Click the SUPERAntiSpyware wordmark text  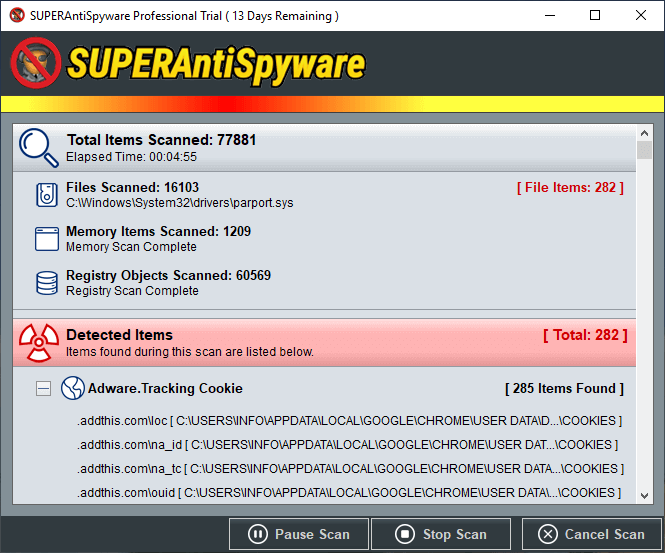tap(216, 64)
